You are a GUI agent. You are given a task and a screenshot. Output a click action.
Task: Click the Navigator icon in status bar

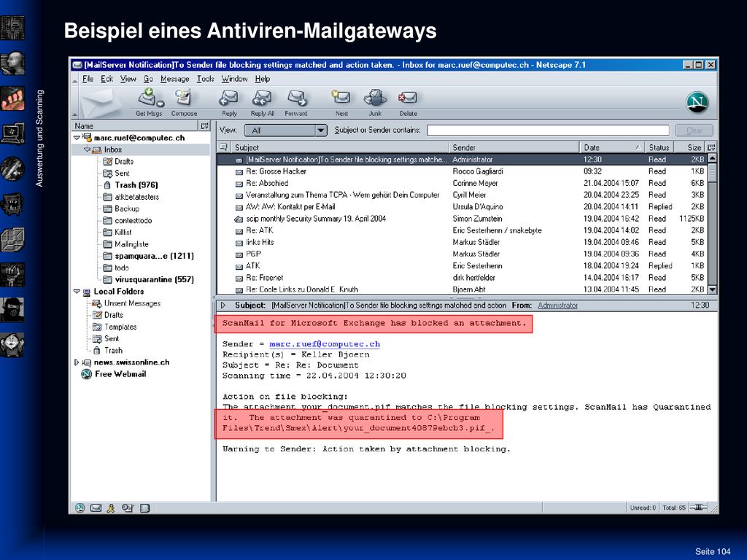[80, 508]
